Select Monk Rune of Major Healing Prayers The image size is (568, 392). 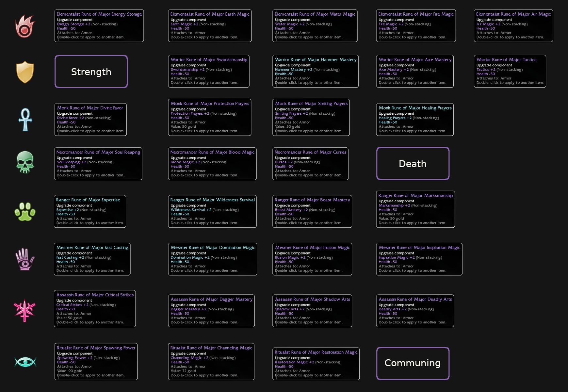[x=415, y=119]
